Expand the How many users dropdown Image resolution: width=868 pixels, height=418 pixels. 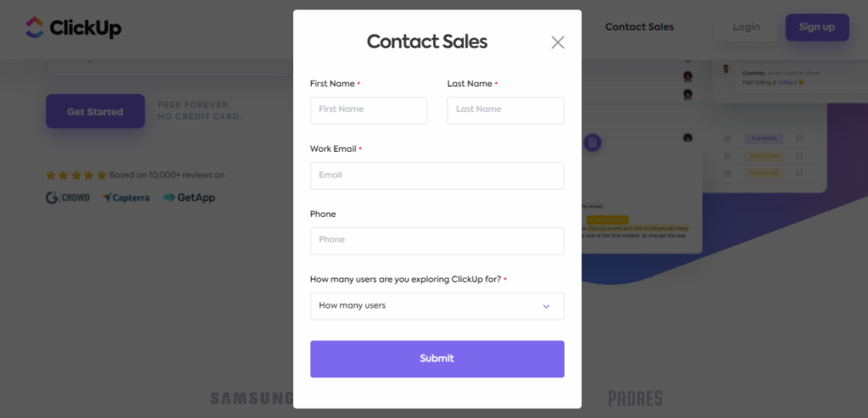(437, 306)
